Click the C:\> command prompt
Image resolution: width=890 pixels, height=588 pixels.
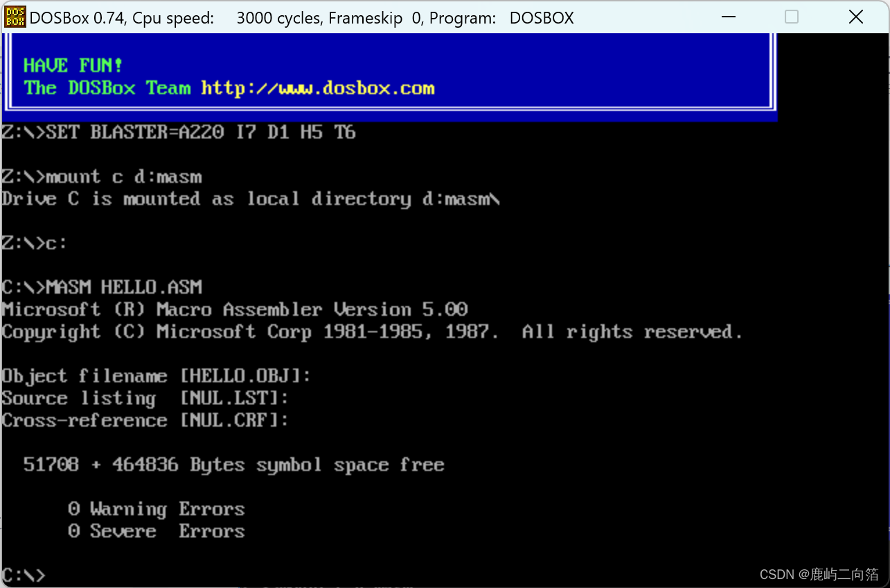(x=23, y=574)
